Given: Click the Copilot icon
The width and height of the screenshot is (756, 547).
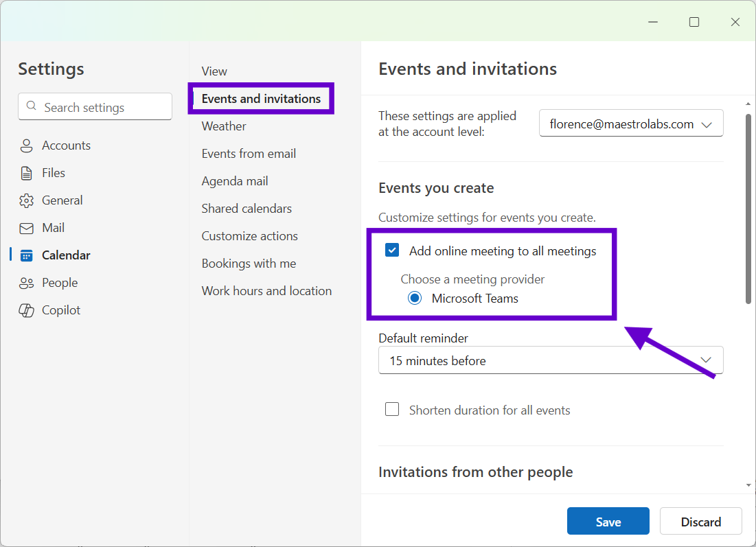Looking at the screenshot, I should (x=27, y=310).
